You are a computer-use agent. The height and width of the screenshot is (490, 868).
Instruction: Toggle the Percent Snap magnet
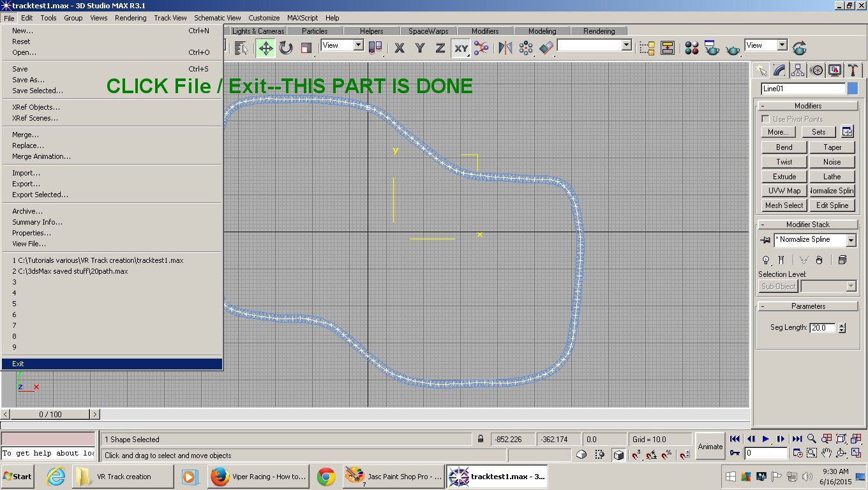click(668, 455)
